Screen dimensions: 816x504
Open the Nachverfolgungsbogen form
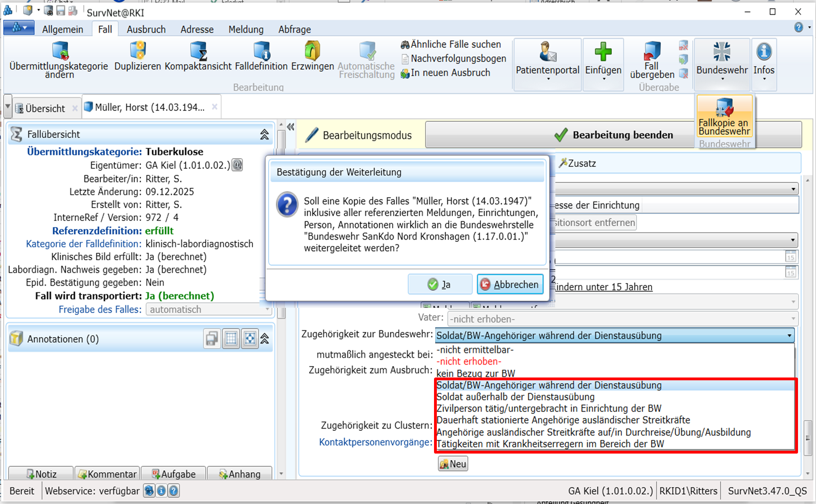point(454,58)
